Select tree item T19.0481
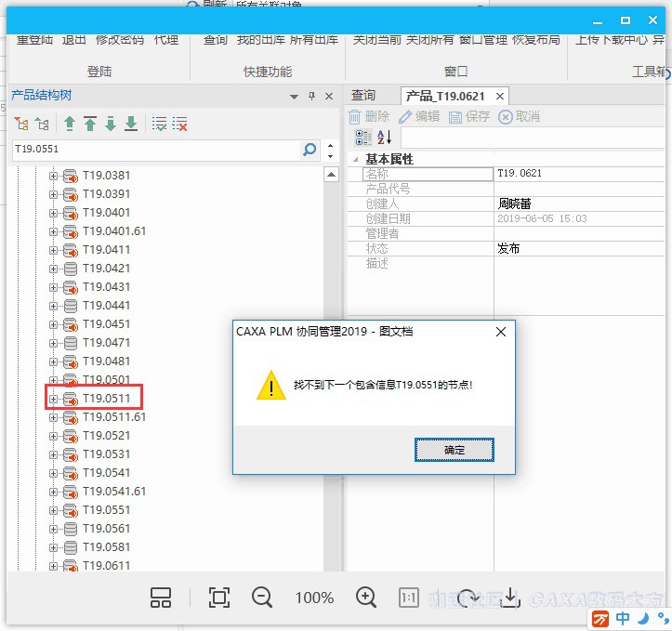Viewport: 672px width, 631px height. click(x=106, y=362)
